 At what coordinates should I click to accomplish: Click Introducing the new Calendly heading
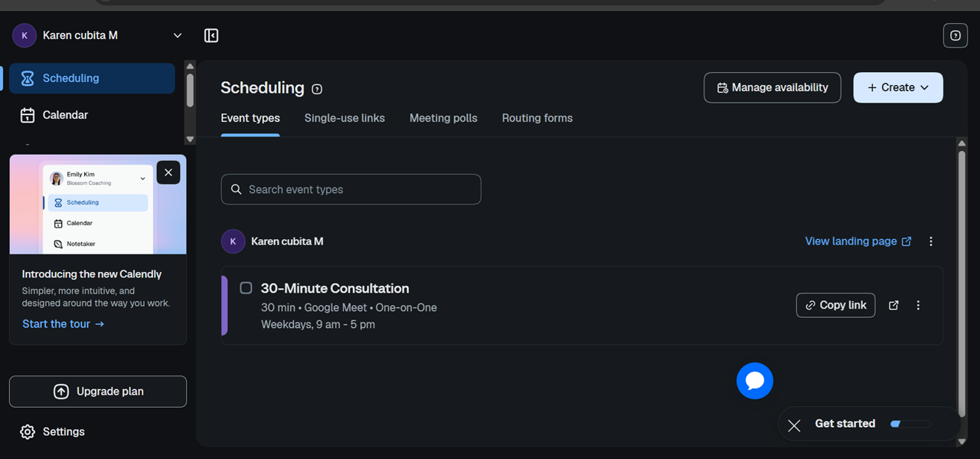click(x=92, y=274)
